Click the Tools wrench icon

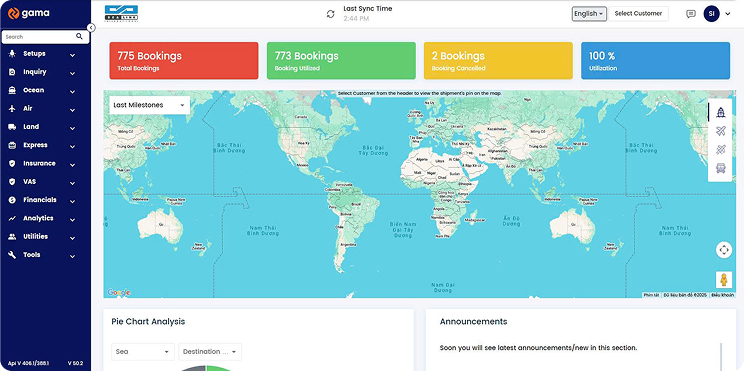(12, 255)
